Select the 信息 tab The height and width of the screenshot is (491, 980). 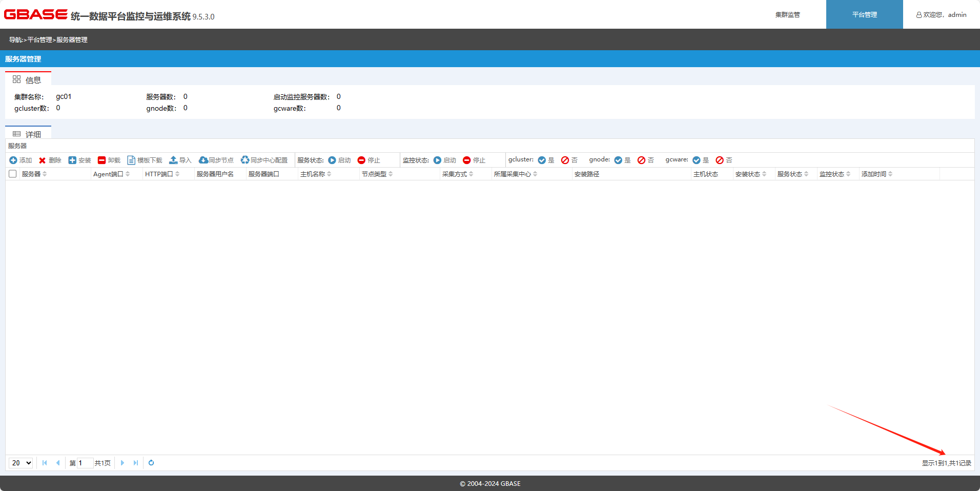coord(28,79)
